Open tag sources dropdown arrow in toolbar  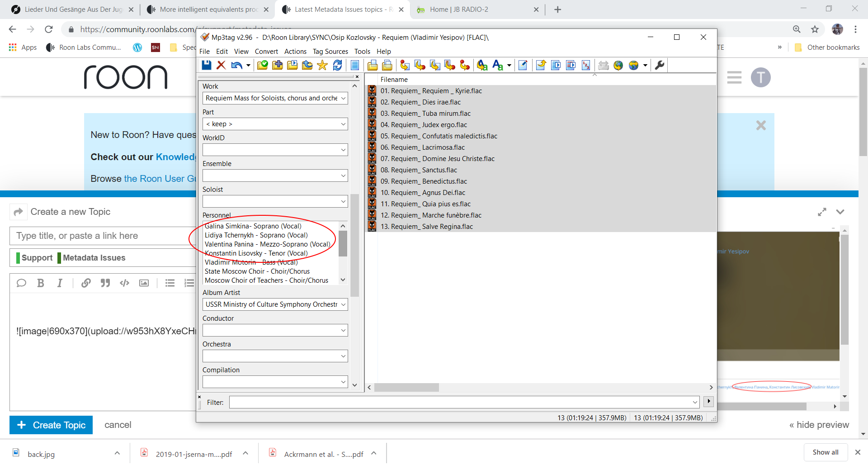[645, 66]
